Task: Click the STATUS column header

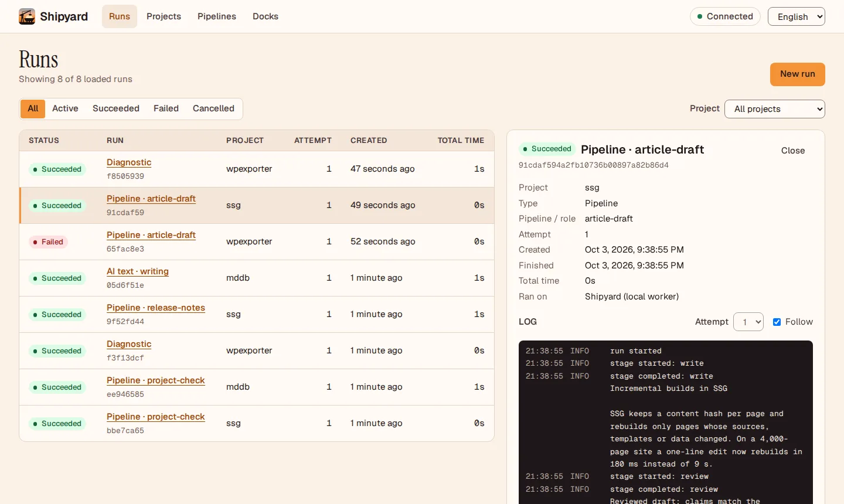Action: point(44,141)
